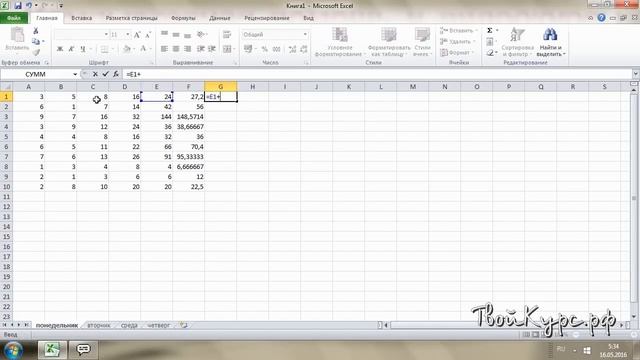The height and width of the screenshot is (360, 640).
Task: Decrease font size with the small A icon
Action: point(148,35)
